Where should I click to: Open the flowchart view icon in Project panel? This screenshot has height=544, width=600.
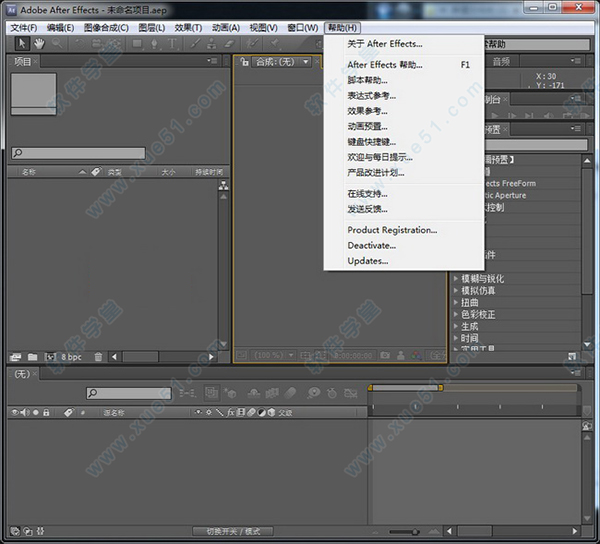[x=223, y=186]
